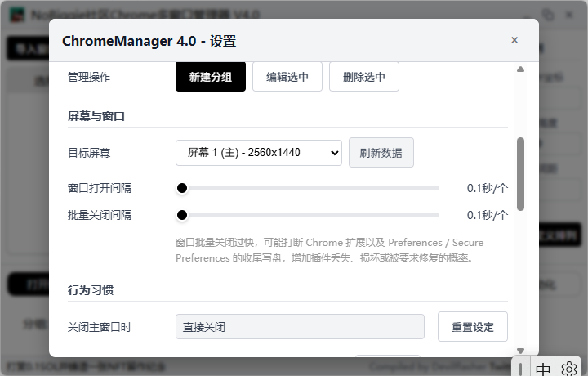The image size is (588, 376).
Task: Click the ChromeManager 4.0 - 设置 title
Action: click(149, 41)
